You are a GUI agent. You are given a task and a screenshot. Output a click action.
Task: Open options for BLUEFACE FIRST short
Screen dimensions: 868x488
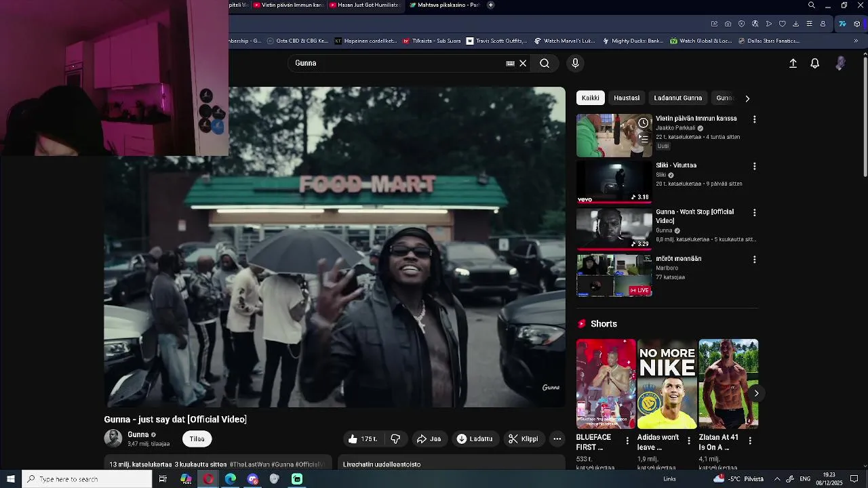click(x=627, y=441)
